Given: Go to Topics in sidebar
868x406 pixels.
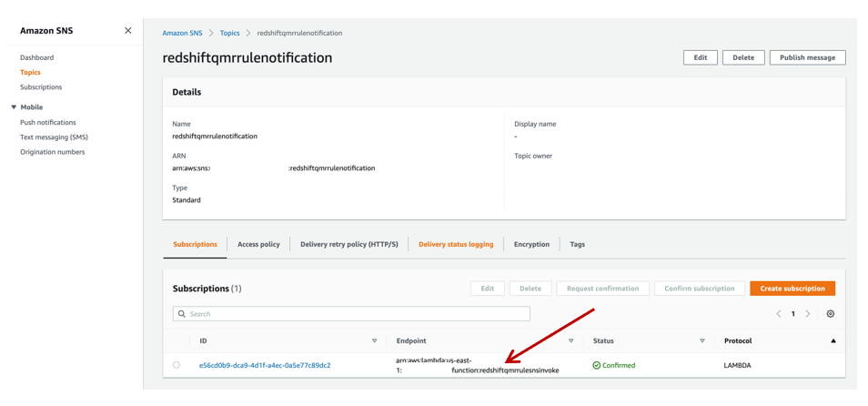Looking at the screenshot, I should pos(30,73).
